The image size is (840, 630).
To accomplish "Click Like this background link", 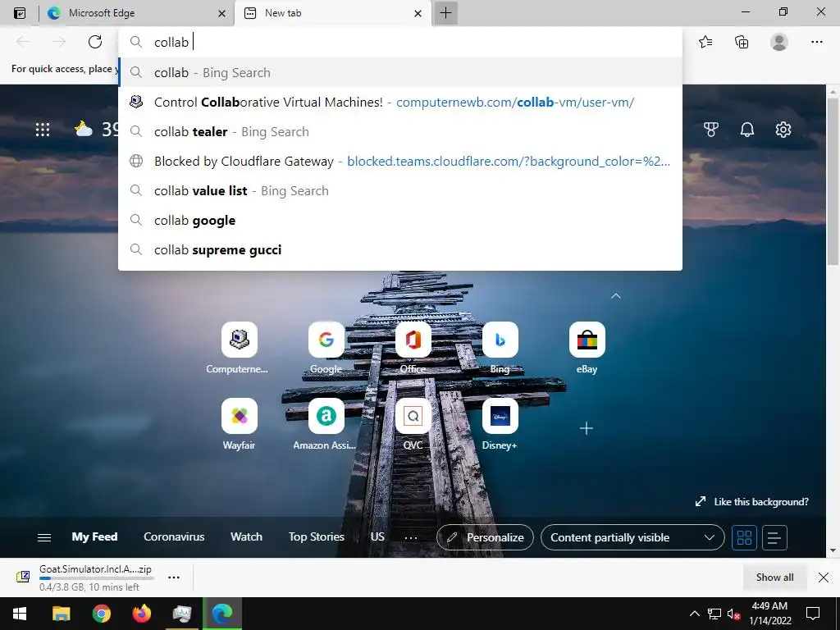I will click(x=751, y=502).
